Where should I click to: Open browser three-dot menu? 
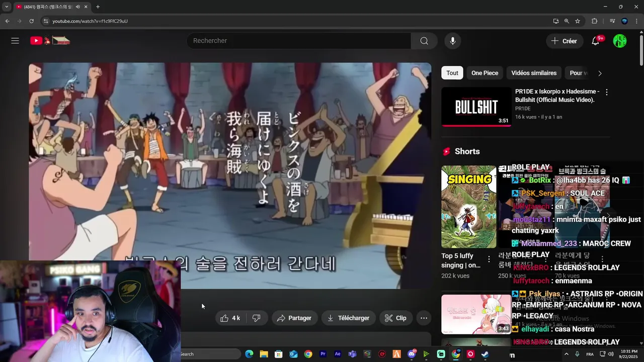[x=637, y=21]
